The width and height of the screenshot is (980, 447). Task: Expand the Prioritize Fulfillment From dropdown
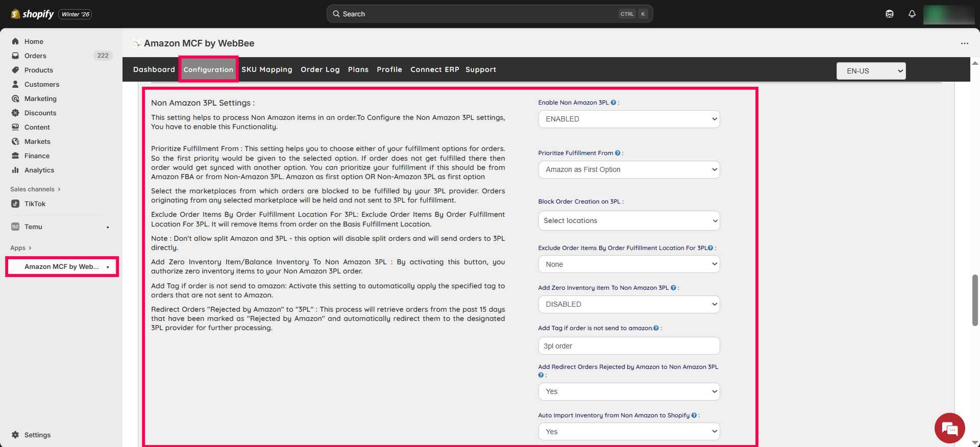click(629, 169)
